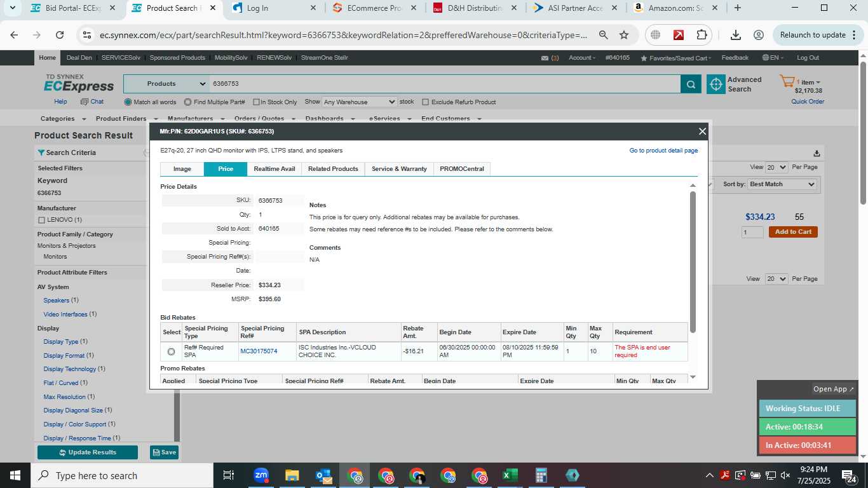868x488 pixels.
Task: Open the shopping cart icon
Action: tap(787, 81)
